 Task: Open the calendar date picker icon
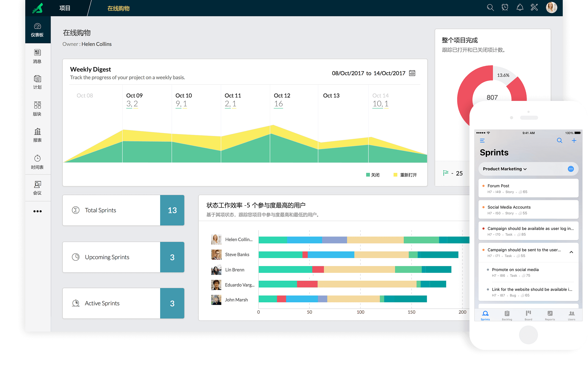tap(412, 73)
